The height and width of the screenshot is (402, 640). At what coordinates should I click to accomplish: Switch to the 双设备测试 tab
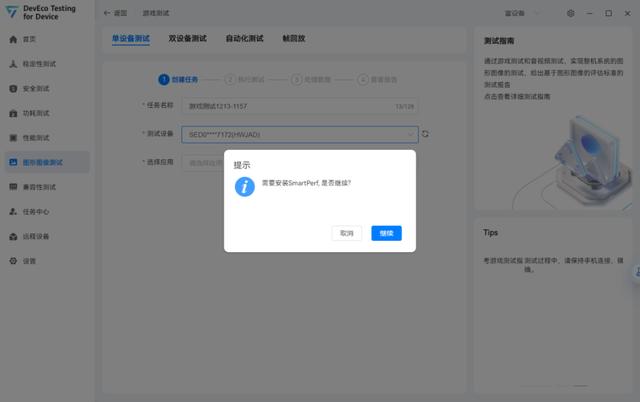pos(187,38)
